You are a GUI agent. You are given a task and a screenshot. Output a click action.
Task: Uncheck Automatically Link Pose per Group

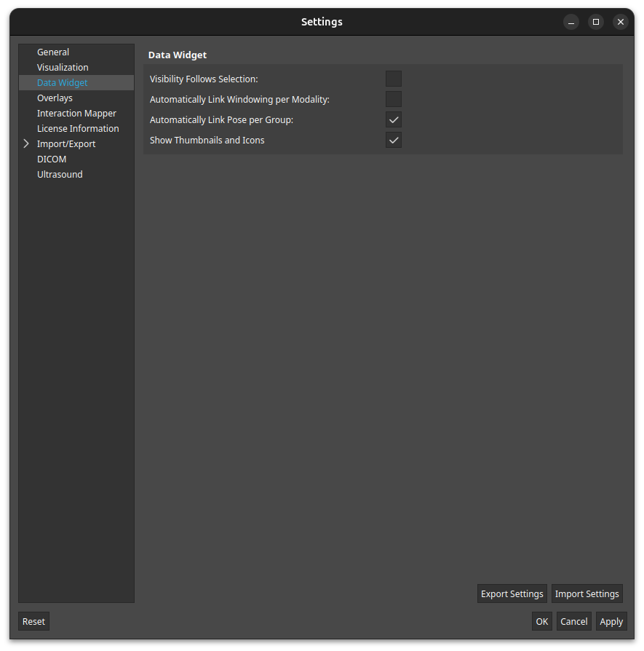pos(394,119)
